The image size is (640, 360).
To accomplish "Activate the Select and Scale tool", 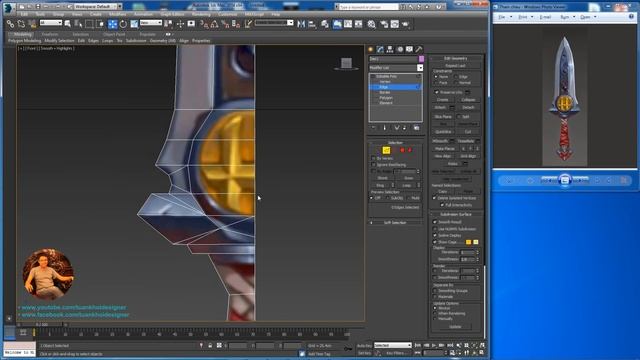I will point(134,24).
